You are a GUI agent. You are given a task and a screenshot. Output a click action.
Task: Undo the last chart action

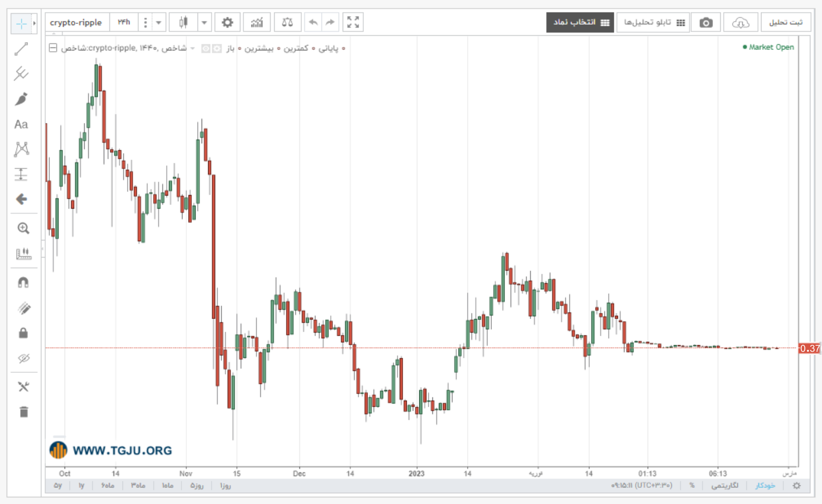(313, 23)
